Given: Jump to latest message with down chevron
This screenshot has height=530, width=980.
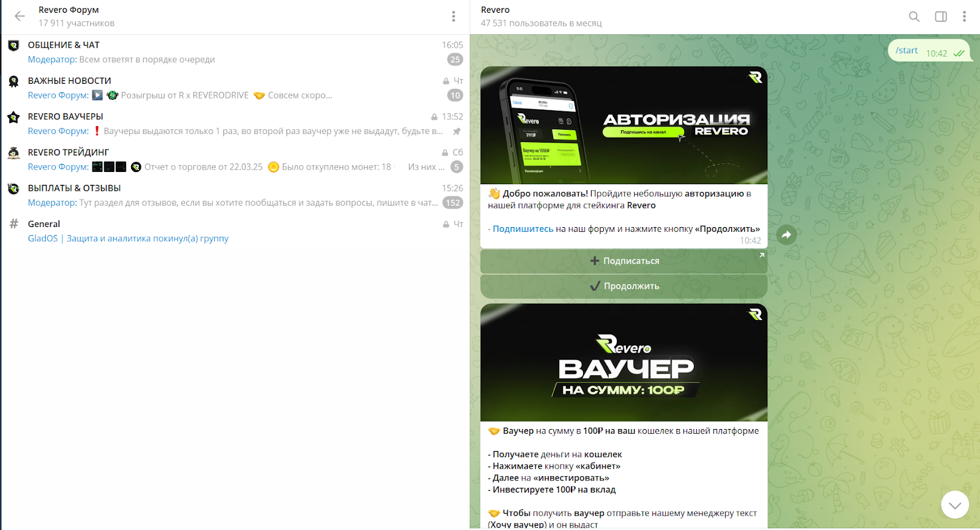Looking at the screenshot, I should click(955, 505).
